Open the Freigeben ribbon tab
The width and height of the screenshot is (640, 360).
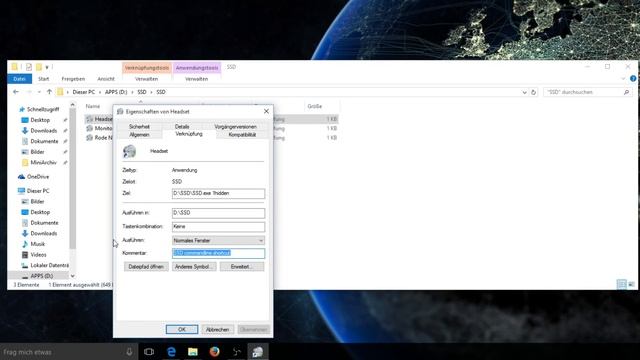tap(73, 79)
